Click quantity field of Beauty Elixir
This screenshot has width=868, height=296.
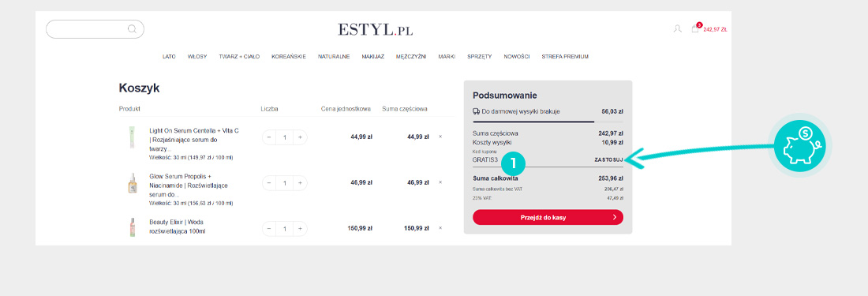coord(285,228)
